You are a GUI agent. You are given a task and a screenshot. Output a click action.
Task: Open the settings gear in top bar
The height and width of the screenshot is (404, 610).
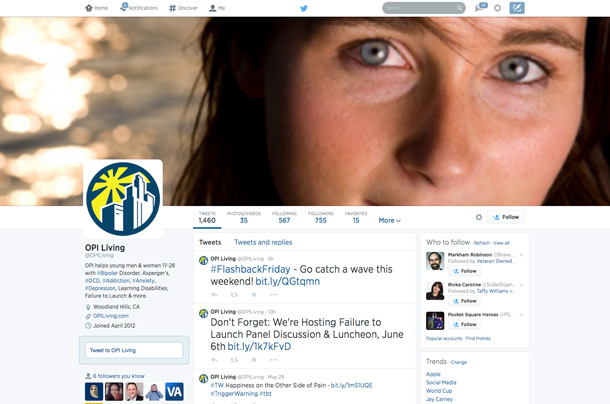(x=497, y=8)
